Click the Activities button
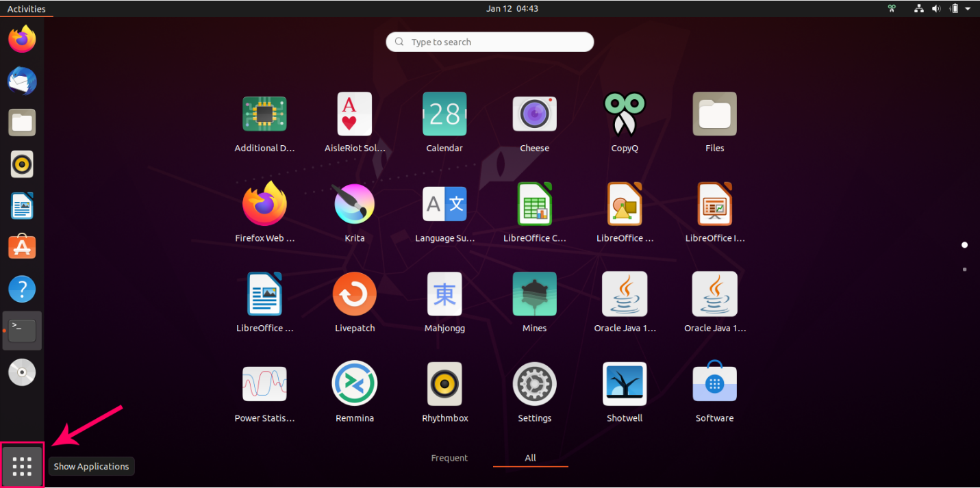The height and width of the screenshot is (488, 980). coord(26,9)
